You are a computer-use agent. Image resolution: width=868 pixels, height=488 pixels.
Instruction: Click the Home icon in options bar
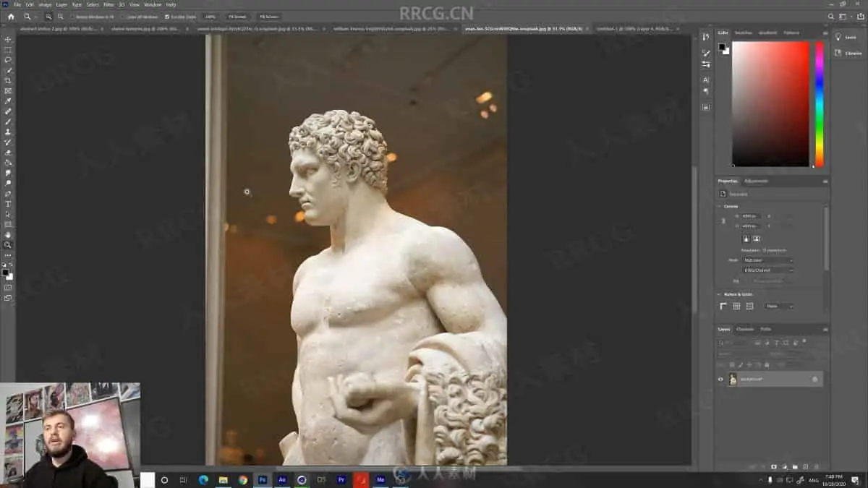pyautogui.click(x=10, y=16)
